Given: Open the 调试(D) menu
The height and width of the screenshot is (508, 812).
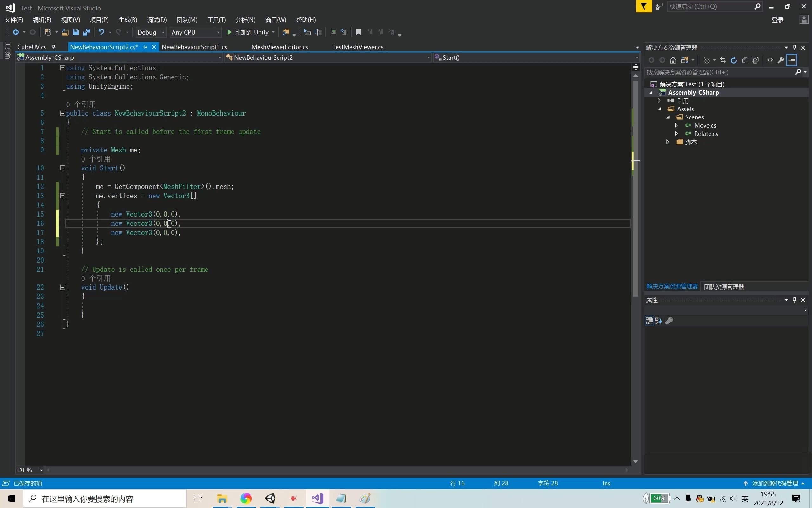Looking at the screenshot, I should pos(157,20).
